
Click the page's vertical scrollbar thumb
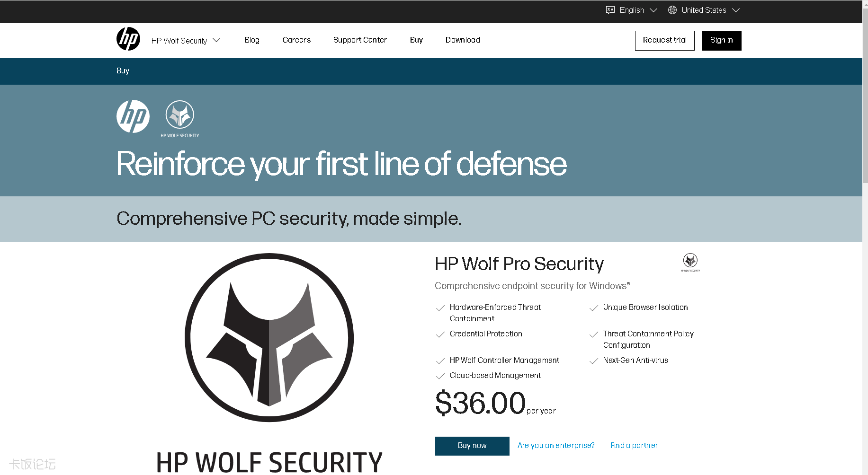point(865,95)
